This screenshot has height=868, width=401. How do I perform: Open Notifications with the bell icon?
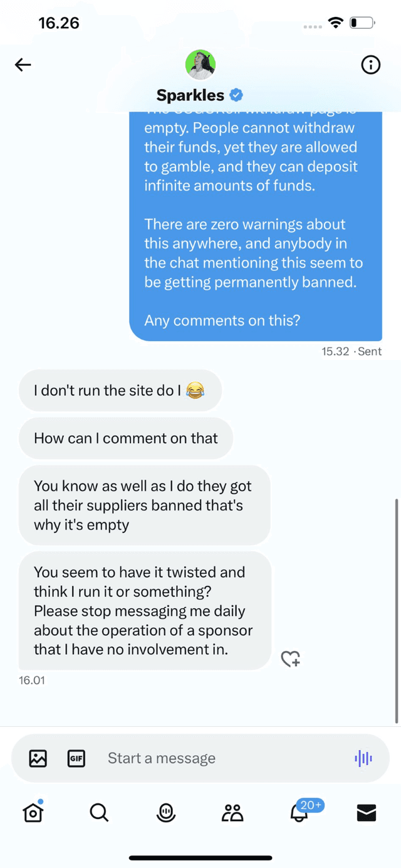(298, 812)
